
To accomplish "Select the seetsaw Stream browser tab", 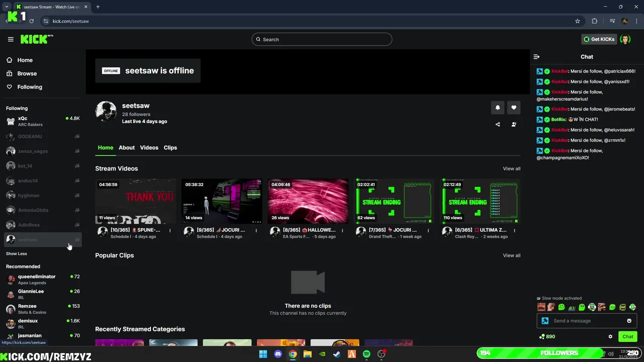I will tap(51, 7).
